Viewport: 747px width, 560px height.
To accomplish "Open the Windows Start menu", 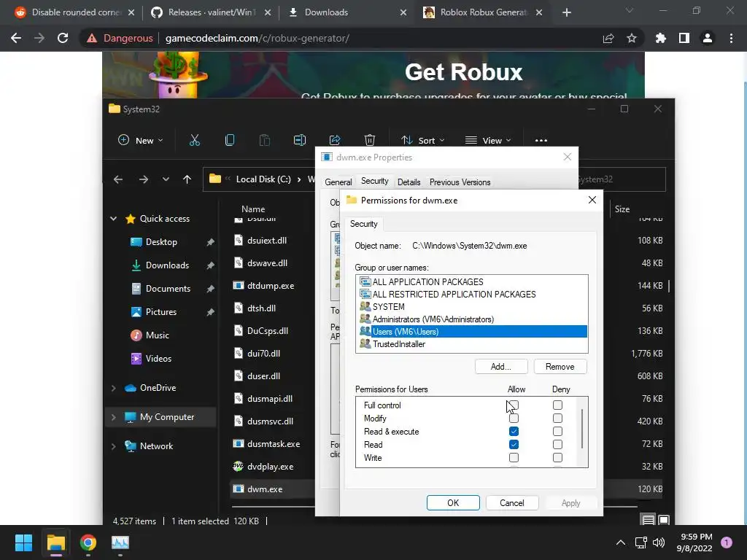I will [23, 542].
